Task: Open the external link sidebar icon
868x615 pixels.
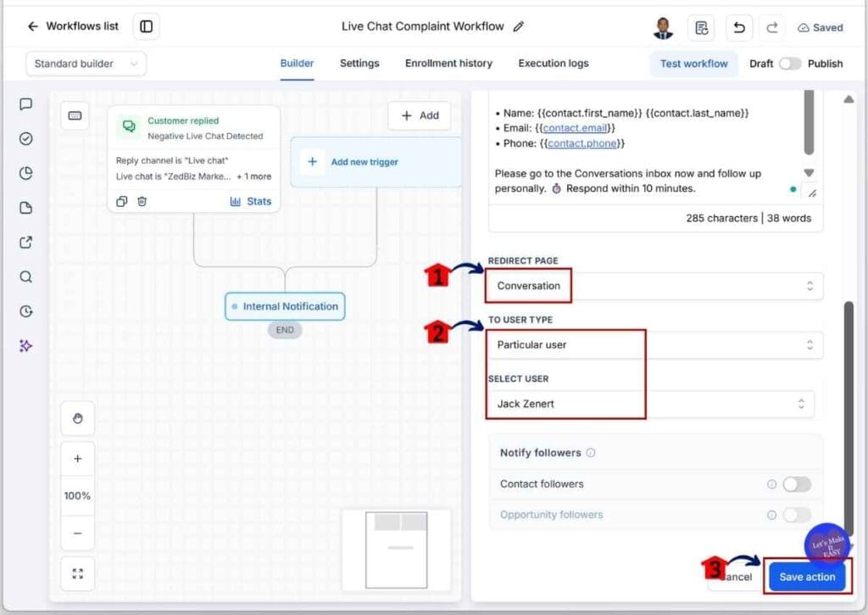Action: 26,242
